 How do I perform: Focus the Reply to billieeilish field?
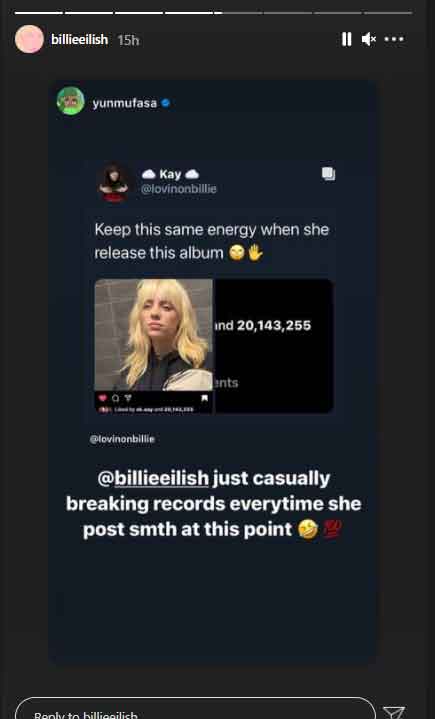195,709
